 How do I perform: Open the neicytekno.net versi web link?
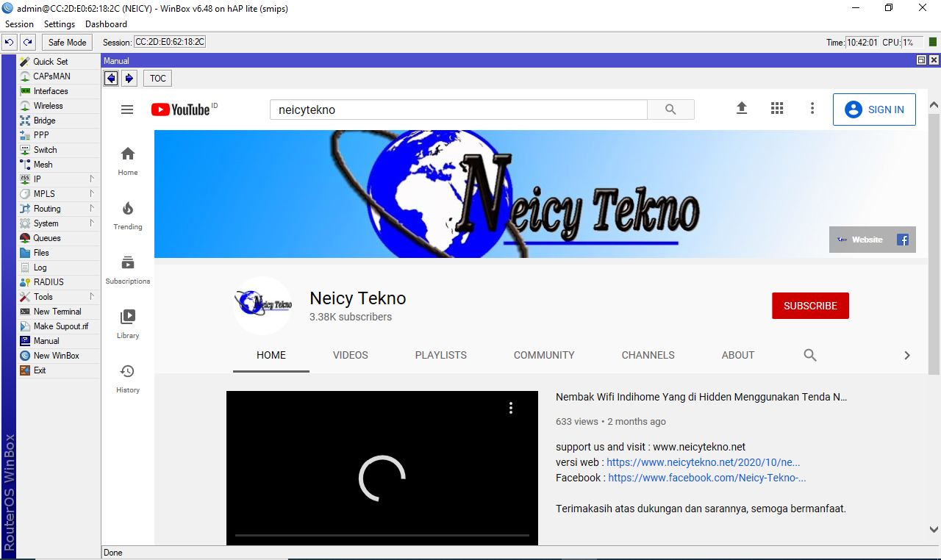click(704, 462)
